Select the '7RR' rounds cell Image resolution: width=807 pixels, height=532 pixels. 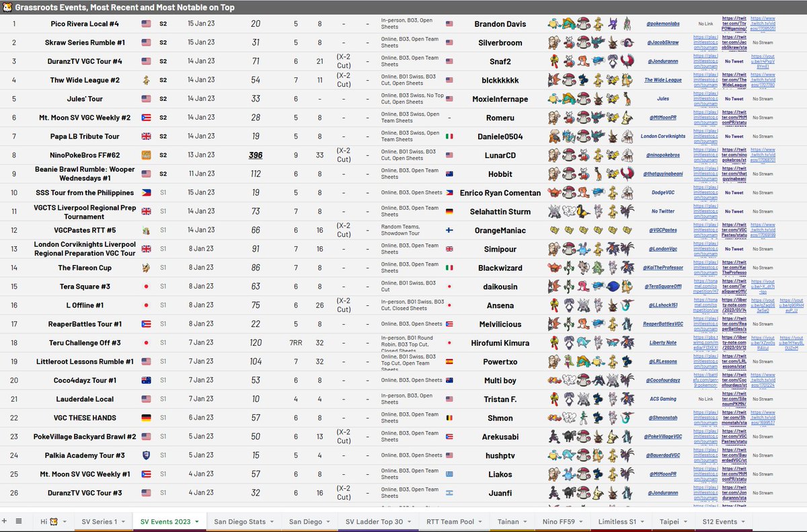click(296, 342)
